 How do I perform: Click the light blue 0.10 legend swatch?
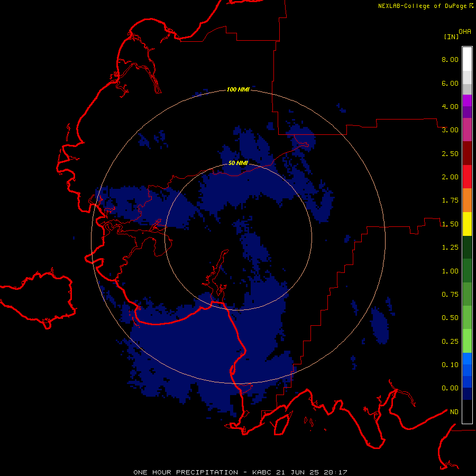point(467,359)
